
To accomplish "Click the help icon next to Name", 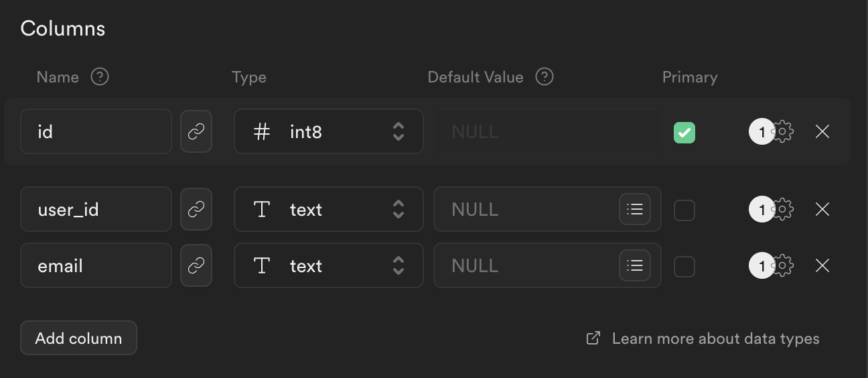I will pos(100,77).
